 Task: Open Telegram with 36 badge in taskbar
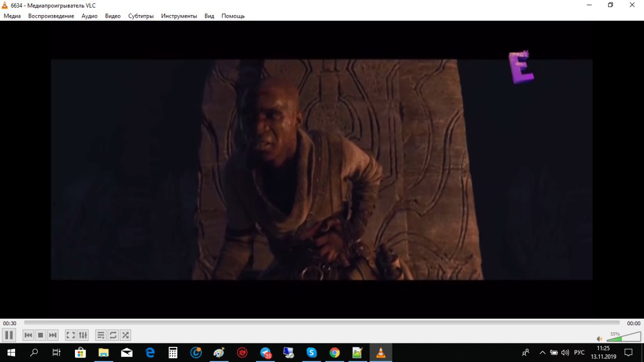click(266, 352)
